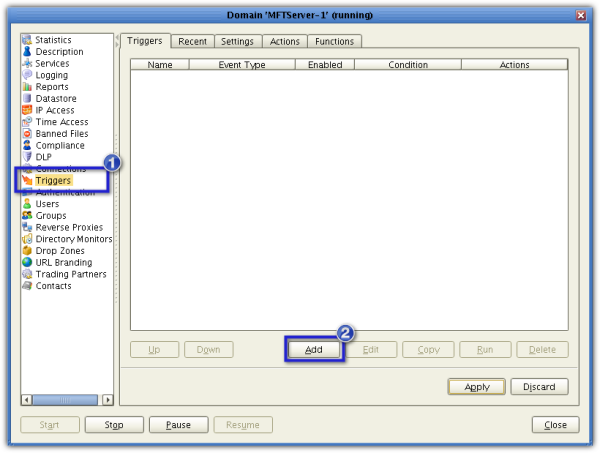Viewport: 600px width, 453px height.
Task: Click the Run trigger button
Action: (x=485, y=349)
